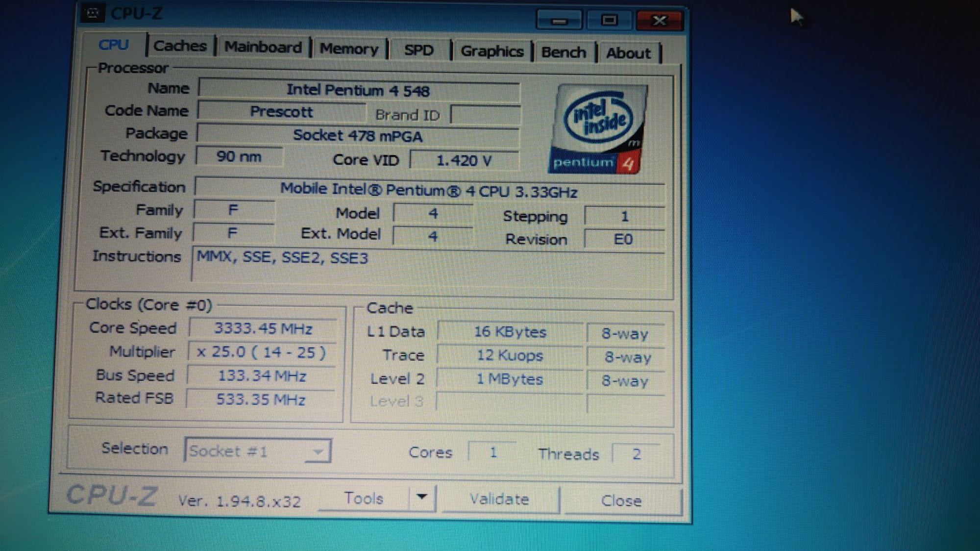Click the 'Clocks (Core #0)' group label
Viewport: 980px width, 551px height.
coord(148,304)
